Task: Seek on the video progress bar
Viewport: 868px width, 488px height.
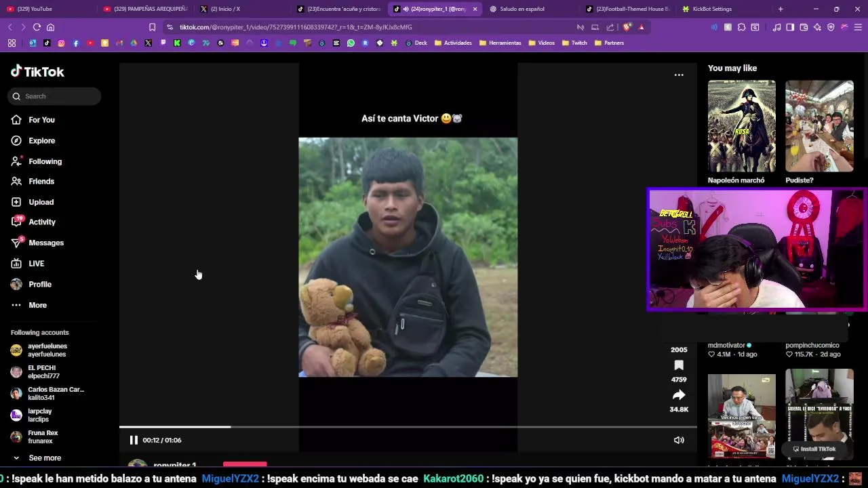Action: pos(408,427)
